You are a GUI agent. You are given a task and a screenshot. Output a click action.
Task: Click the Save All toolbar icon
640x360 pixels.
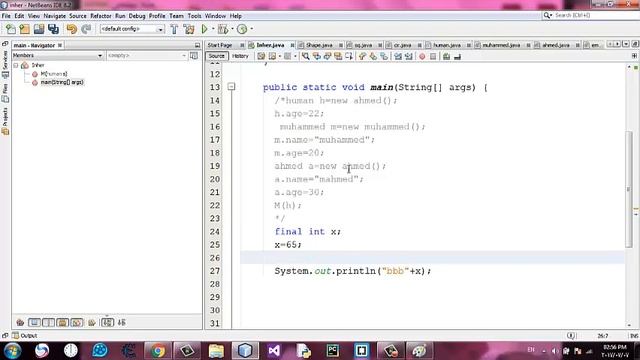[x=53, y=29]
